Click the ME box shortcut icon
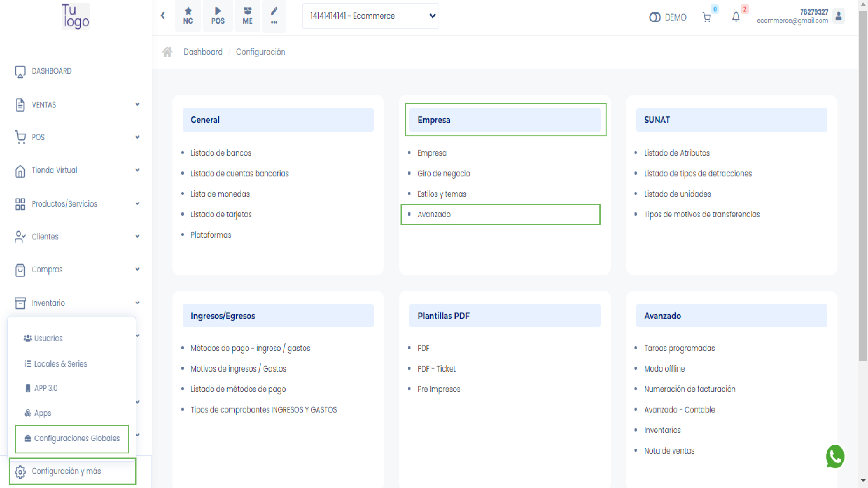This screenshot has width=868, height=488. tap(247, 16)
